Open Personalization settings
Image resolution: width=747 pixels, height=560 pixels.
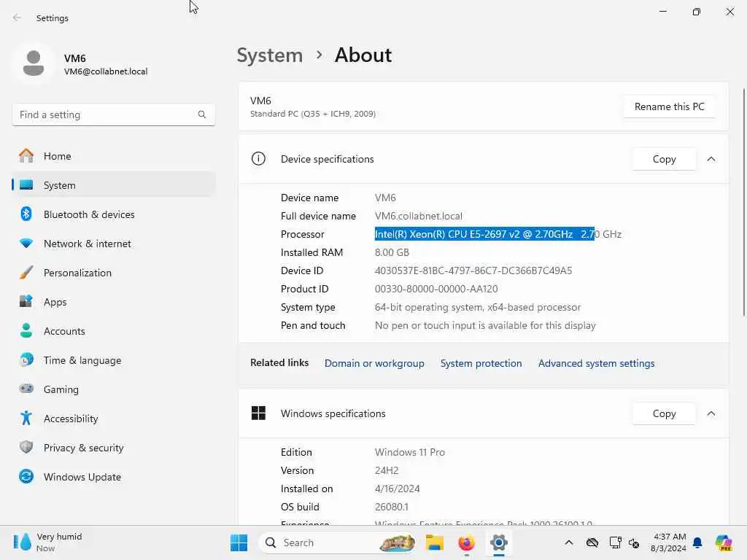click(x=113, y=273)
